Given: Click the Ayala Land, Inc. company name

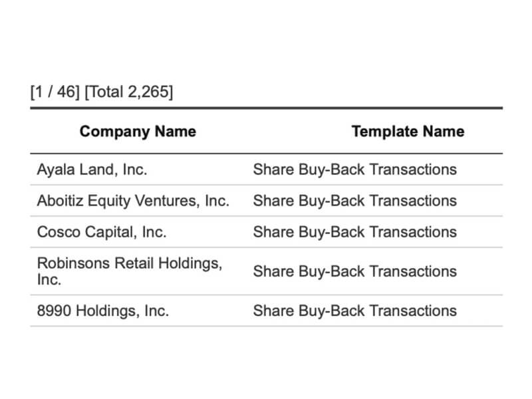Looking at the screenshot, I should coord(92,170).
